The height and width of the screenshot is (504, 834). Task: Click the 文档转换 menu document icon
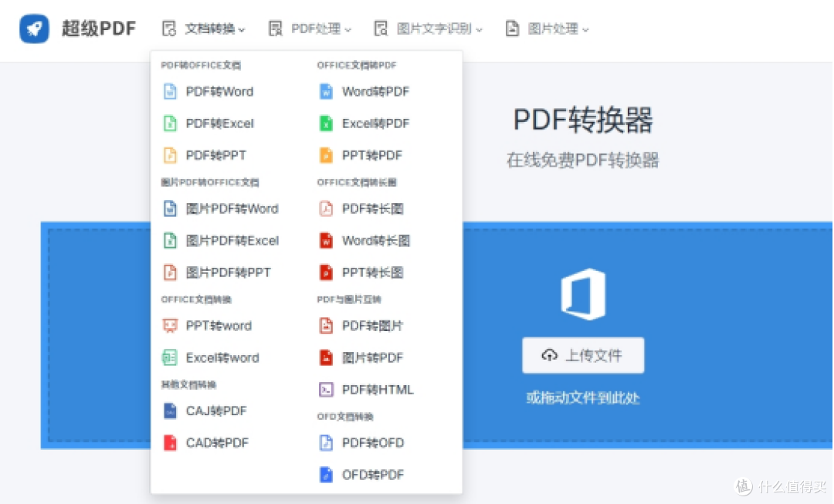tap(168, 29)
